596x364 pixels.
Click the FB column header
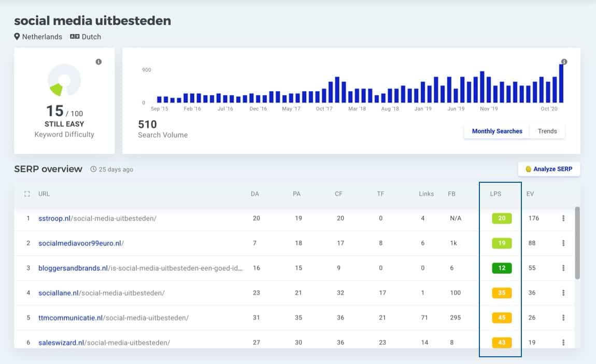coord(451,194)
